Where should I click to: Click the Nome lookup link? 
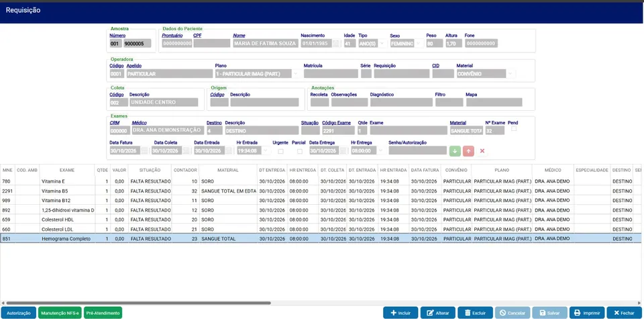click(x=239, y=36)
